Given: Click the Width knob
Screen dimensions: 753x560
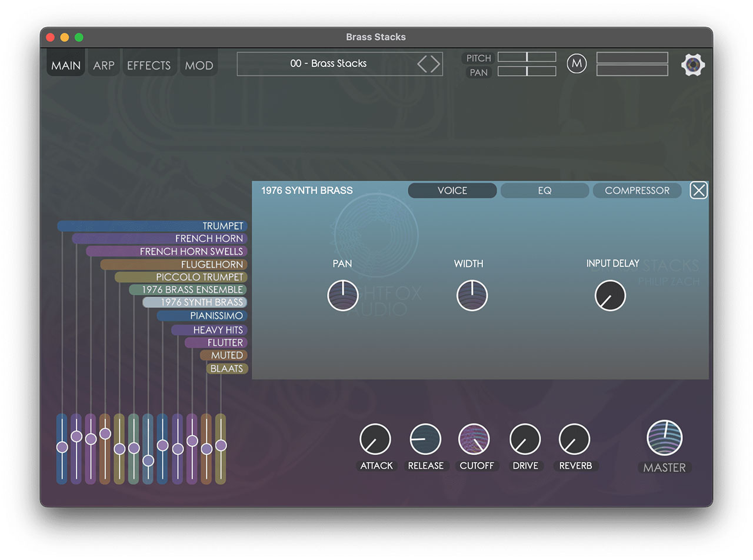Looking at the screenshot, I should [472, 295].
